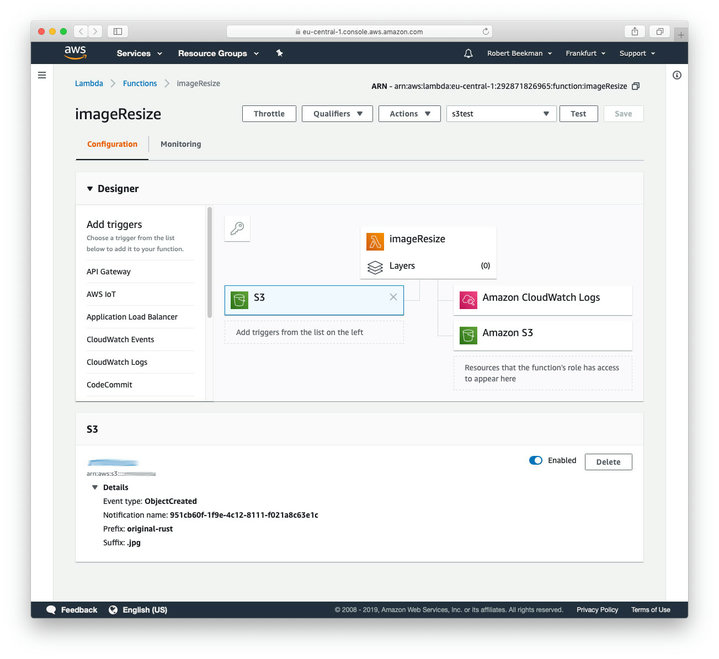
Task: Click the Throttle button
Action: click(x=269, y=114)
